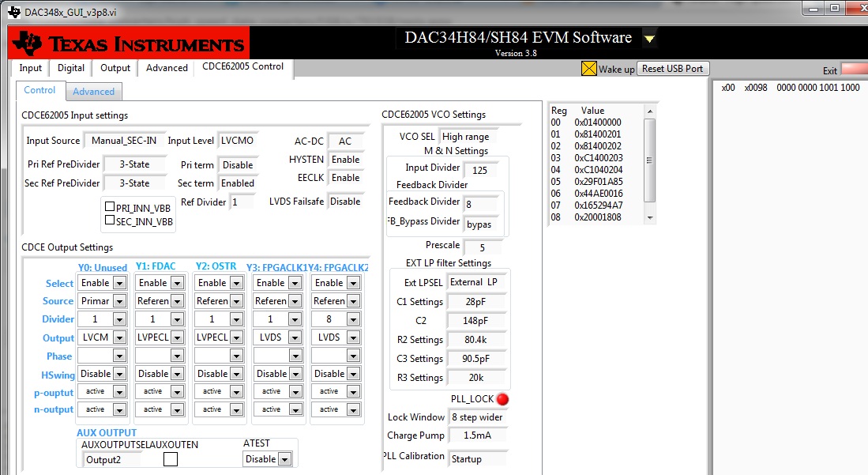Click the Prescale value 5
Viewport: 868px width, 475px height.
click(x=482, y=247)
